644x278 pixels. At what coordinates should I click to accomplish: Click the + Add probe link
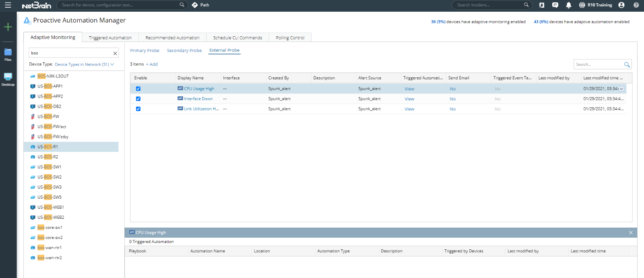pyautogui.click(x=152, y=64)
